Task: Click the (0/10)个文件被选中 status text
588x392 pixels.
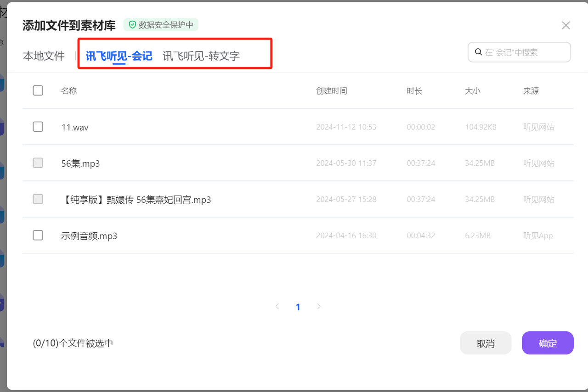Action: [x=73, y=343]
